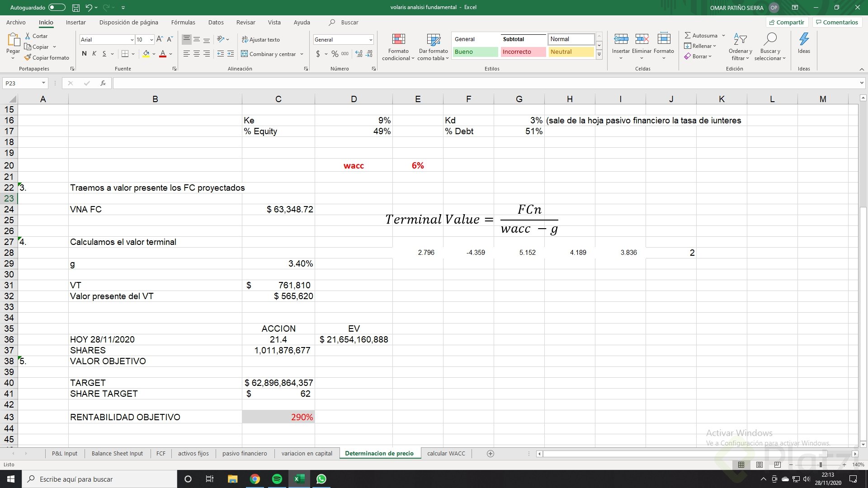
Task: Toggle Ajustar texto wrap option
Action: (x=261, y=40)
